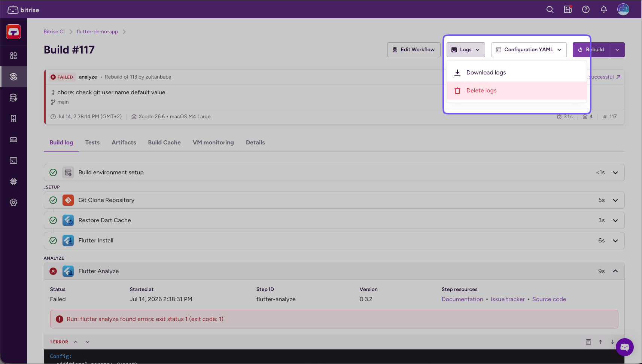Open the settings gear sidebar icon

point(13,202)
